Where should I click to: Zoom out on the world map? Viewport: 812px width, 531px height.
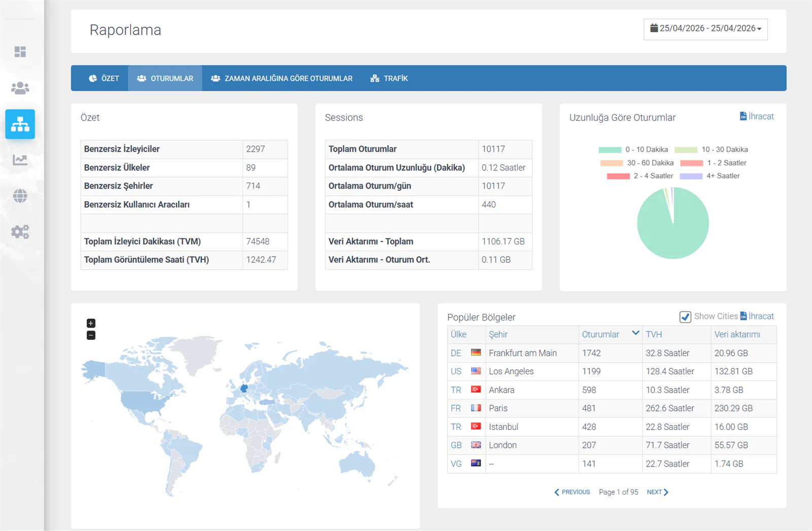click(x=91, y=335)
